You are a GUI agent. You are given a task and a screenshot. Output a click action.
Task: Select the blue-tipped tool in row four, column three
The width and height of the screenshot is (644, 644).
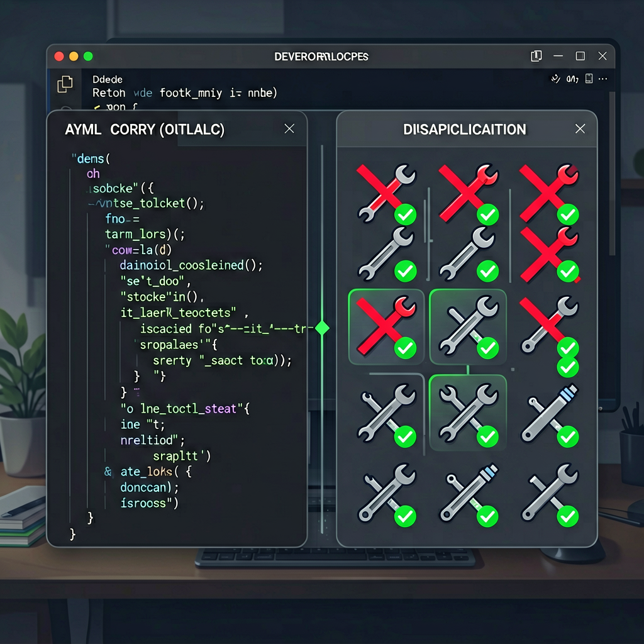click(x=550, y=415)
